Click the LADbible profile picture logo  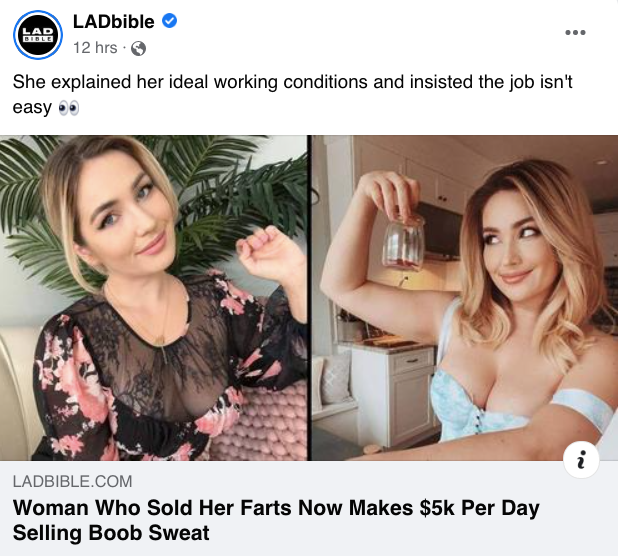36,34
